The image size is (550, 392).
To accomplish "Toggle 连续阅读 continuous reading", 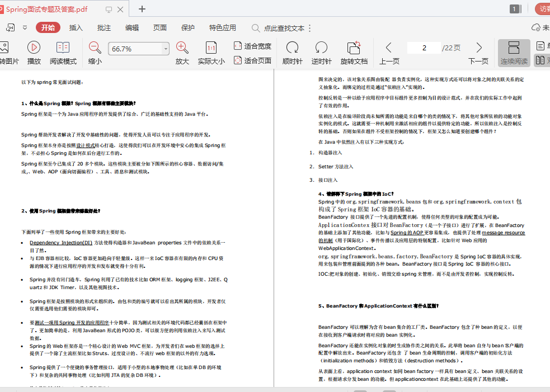I will click(514, 53).
